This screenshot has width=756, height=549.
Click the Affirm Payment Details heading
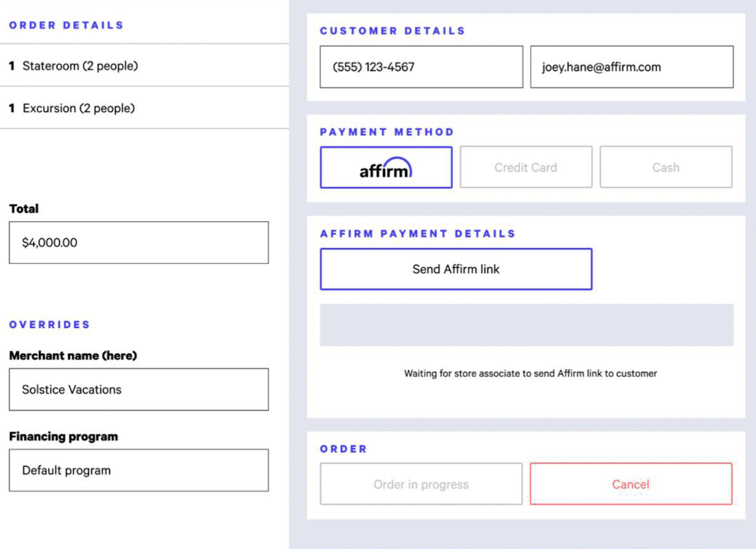pos(418,234)
